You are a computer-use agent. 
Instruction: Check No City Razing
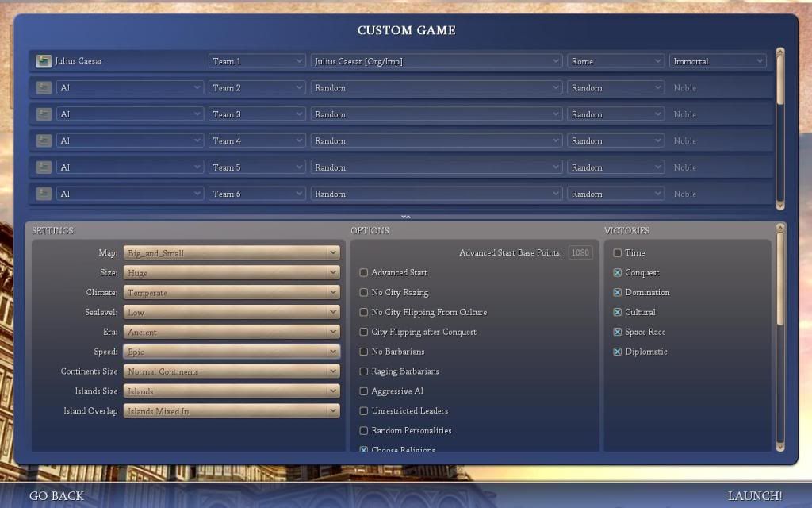[363, 292]
